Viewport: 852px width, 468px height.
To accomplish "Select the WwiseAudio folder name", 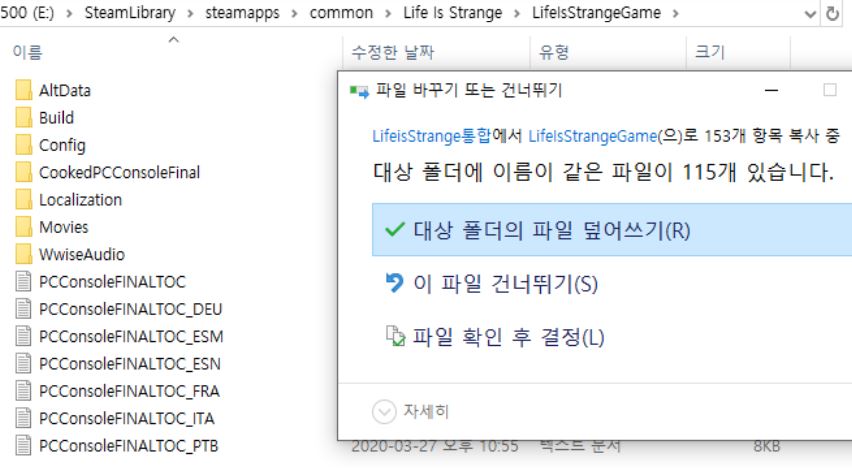I will 82,254.
